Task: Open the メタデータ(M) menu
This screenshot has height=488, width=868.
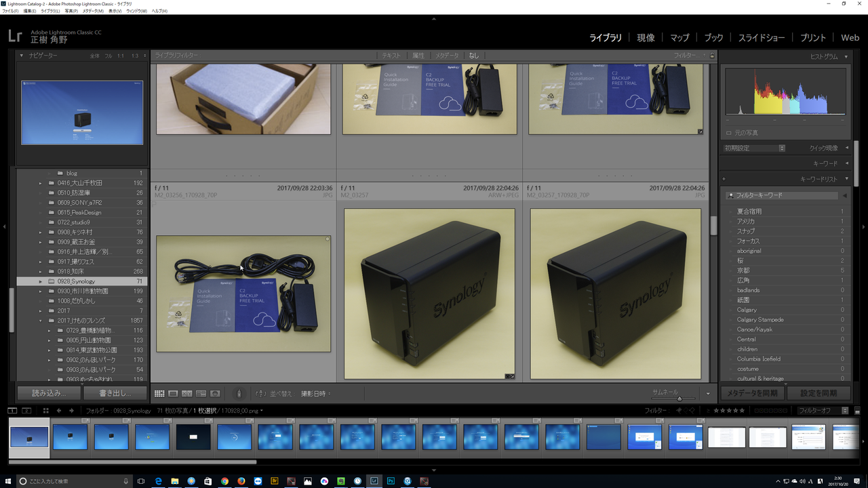Action: coord(93,12)
